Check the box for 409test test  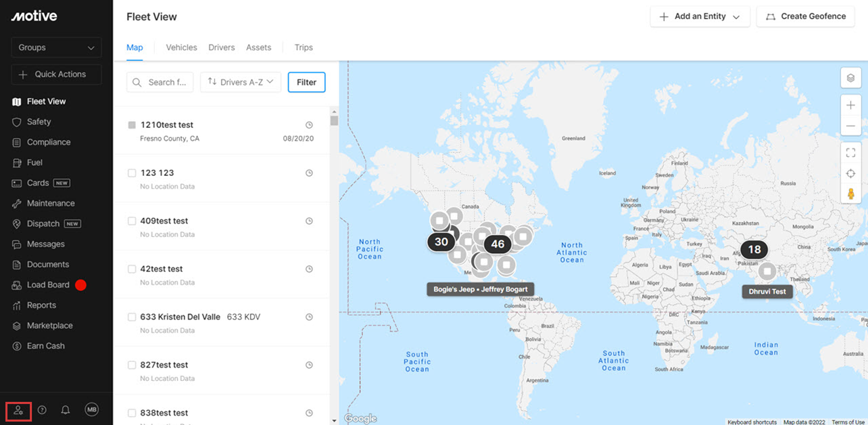(132, 221)
